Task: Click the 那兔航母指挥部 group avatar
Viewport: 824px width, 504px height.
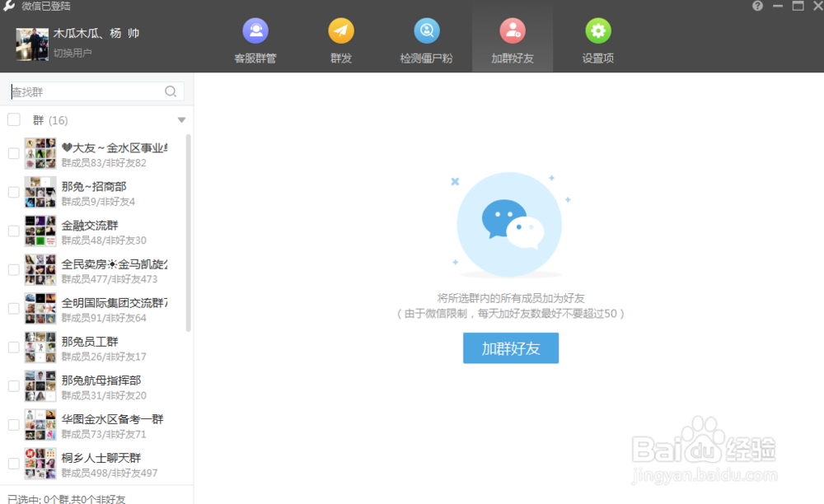Action: click(40, 386)
